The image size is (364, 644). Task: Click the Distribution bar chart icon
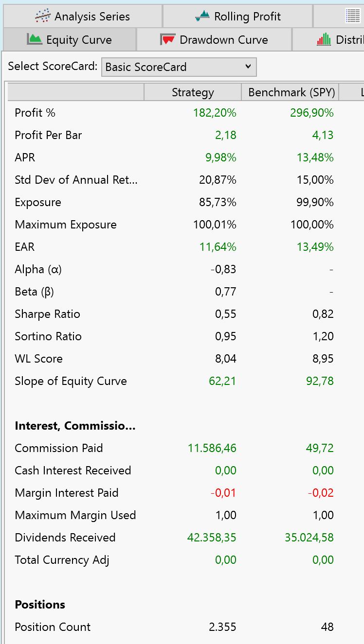click(324, 39)
